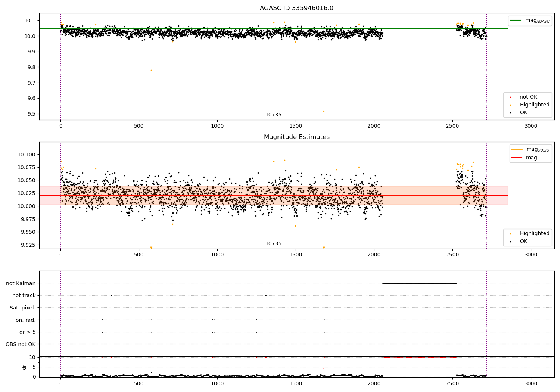Image resolution: width=560 pixels, height=392 pixels.
Task: Click the 10.1 tick on the top panel y-axis
Action: click(30, 21)
